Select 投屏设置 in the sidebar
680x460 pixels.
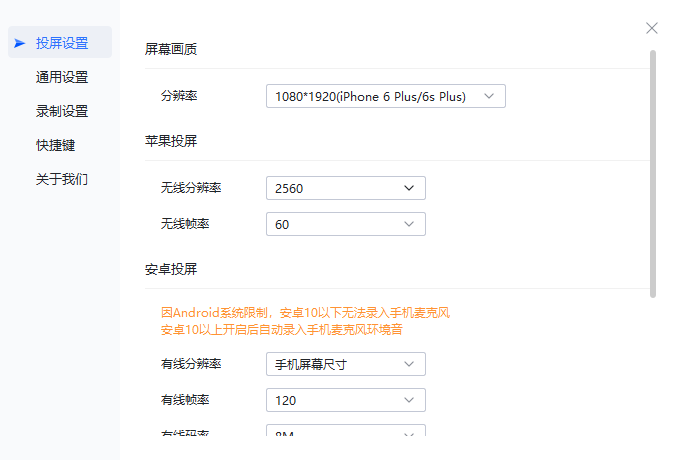tap(62, 43)
